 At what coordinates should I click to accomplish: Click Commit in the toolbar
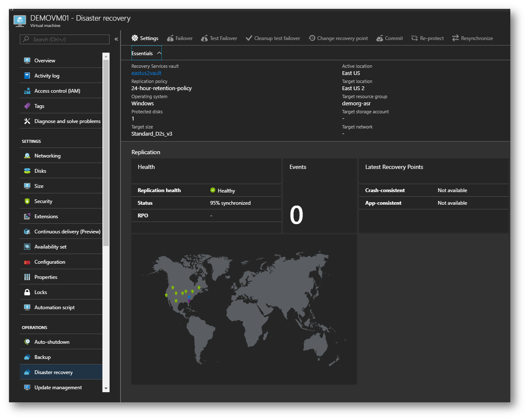click(x=389, y=38)
